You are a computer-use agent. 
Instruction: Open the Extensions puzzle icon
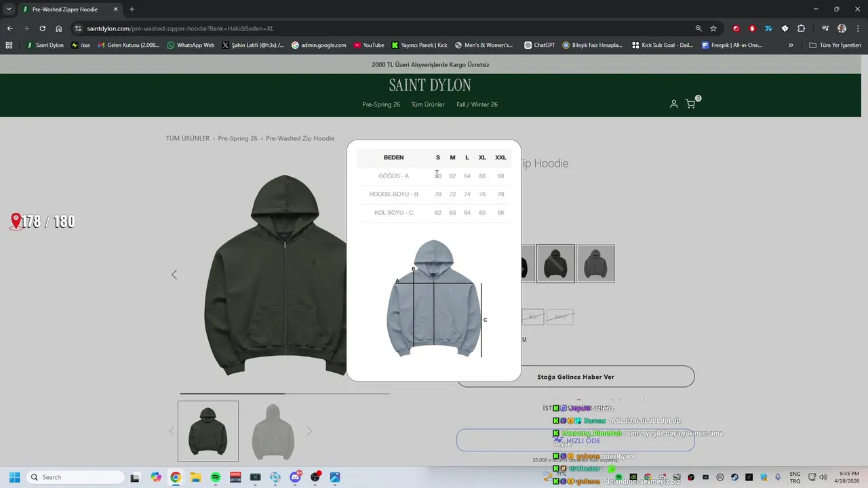(x=801, y=28)
